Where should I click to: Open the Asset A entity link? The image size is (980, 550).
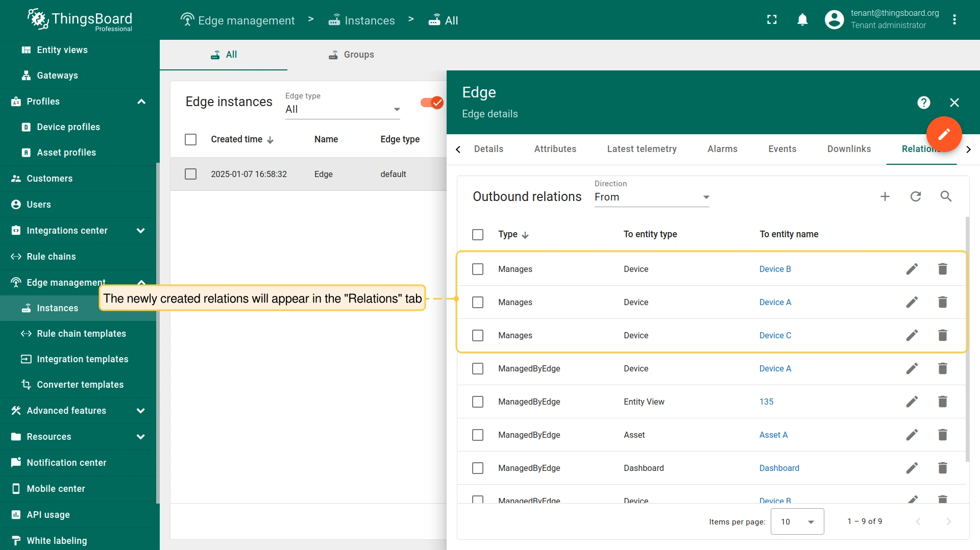coord(773,435)
